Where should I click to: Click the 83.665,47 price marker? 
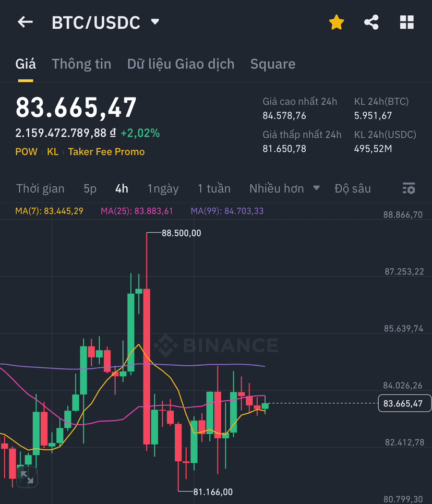point(404,403)
